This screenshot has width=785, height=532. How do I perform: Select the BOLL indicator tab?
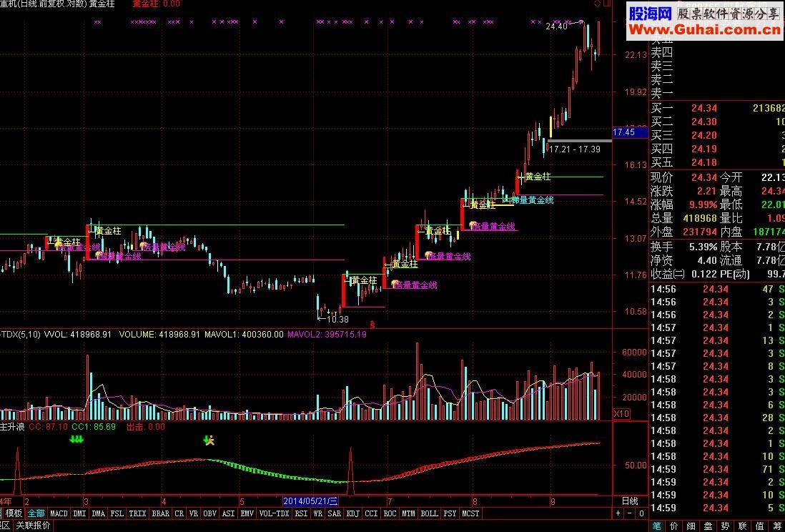tap(429, 513)
